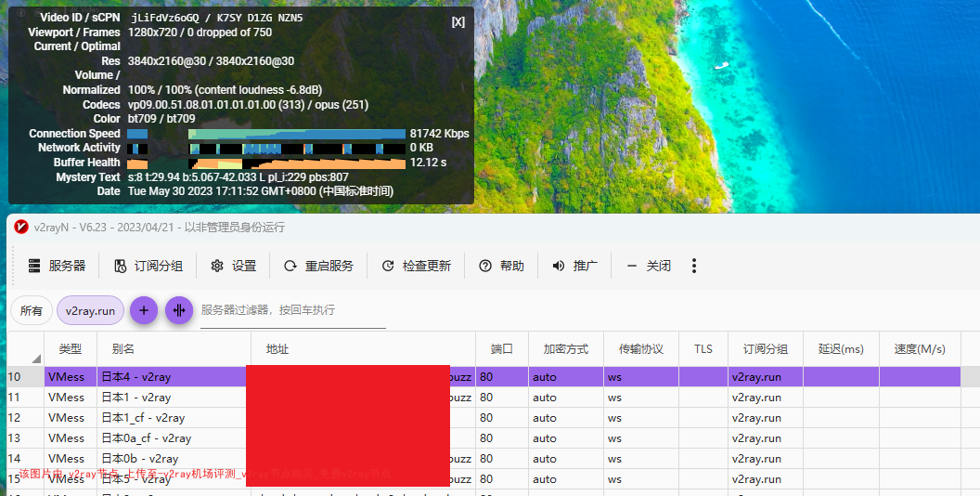Open the 服务器 servers menu
This screenshot has width=980, height=496.
(x=57, y=266)
